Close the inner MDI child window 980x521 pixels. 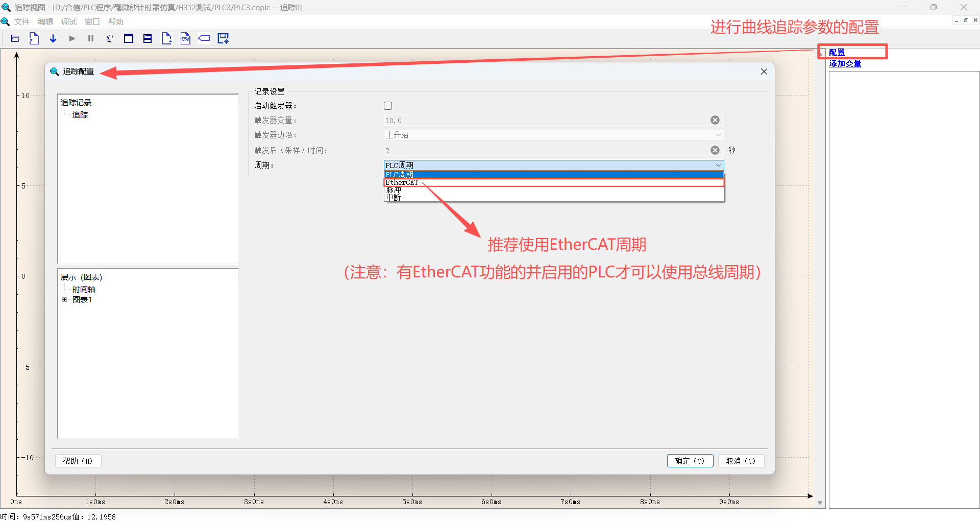[x=975, y=20]
